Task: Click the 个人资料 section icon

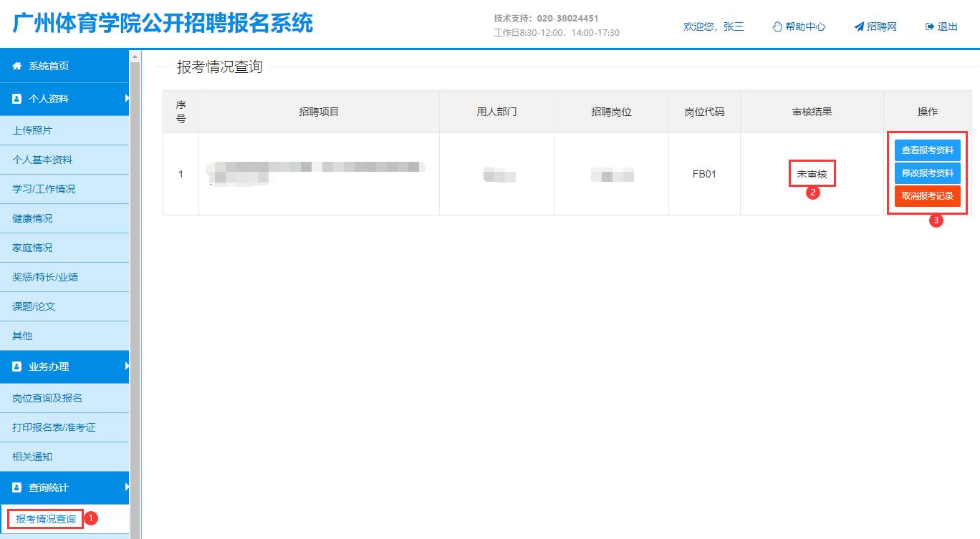Action: (17, 99)
